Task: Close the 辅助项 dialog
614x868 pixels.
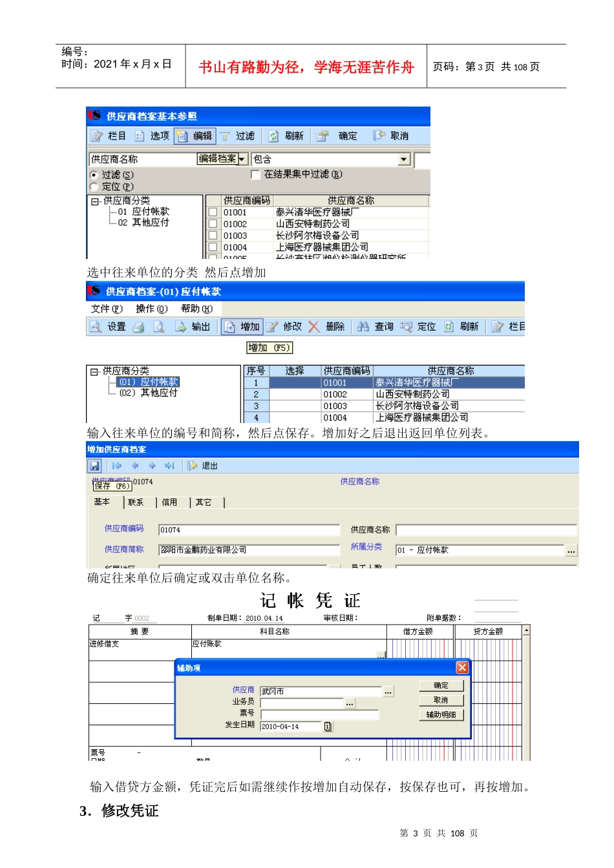Action: [x=462, y=668]
